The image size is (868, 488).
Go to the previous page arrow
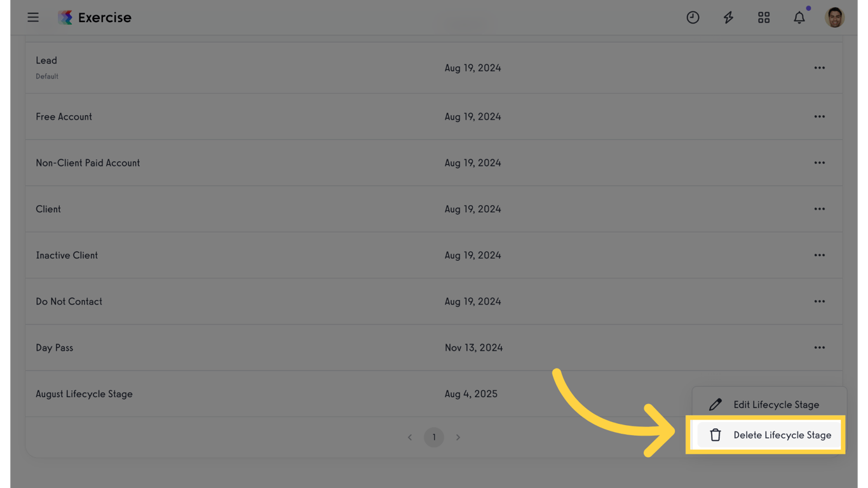point(410,437)
